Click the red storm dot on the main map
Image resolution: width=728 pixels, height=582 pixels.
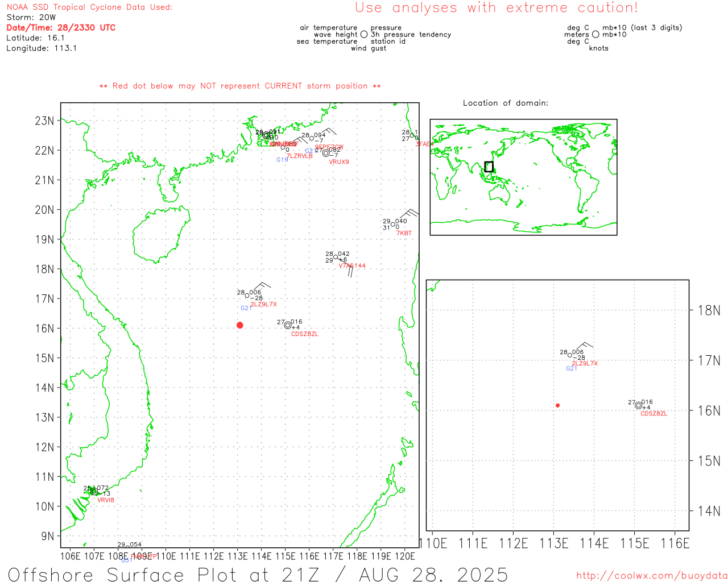tap(240, 325)
